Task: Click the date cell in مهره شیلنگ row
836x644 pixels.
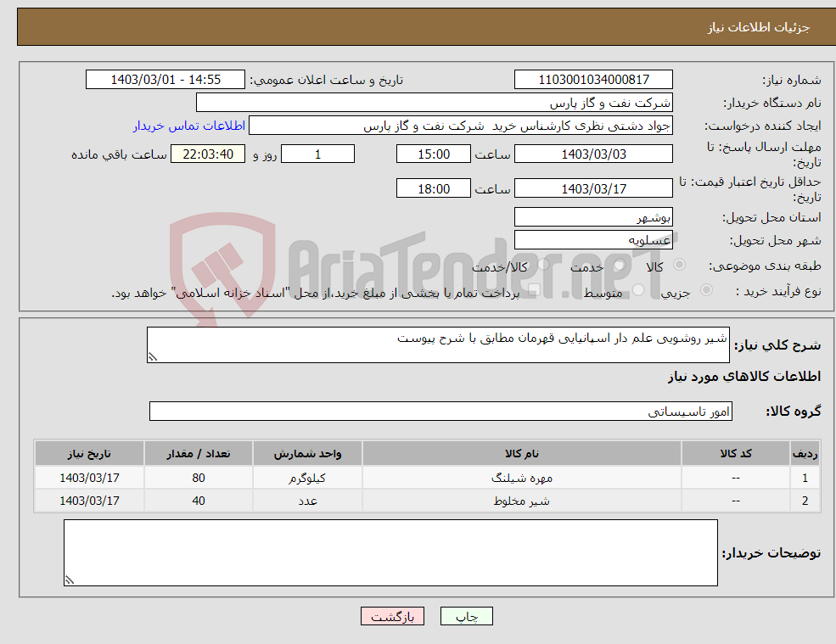Action: [x=90, y=478]
